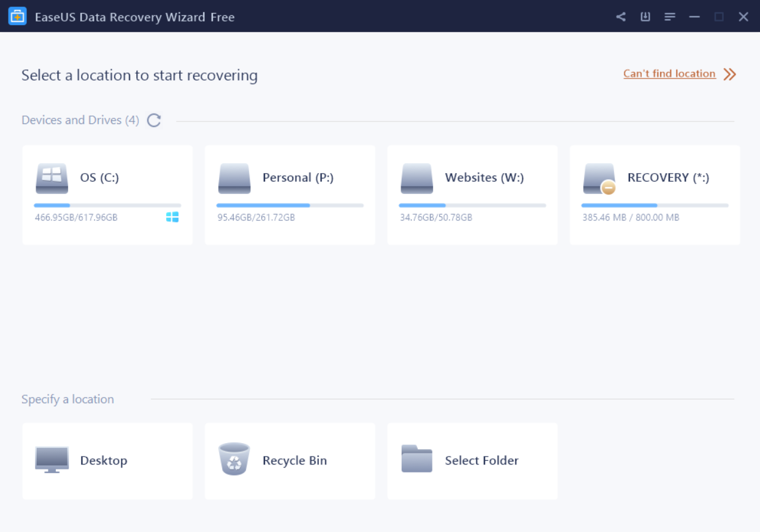
Task: Click the Recycle Bin icon
Action: [x=234, y=459]
